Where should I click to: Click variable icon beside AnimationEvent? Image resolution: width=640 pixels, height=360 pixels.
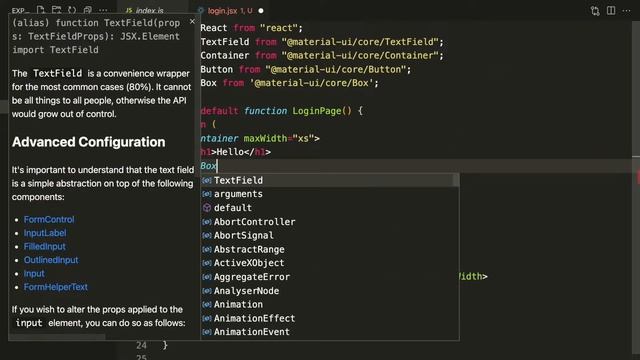click(x=207, y=332)
